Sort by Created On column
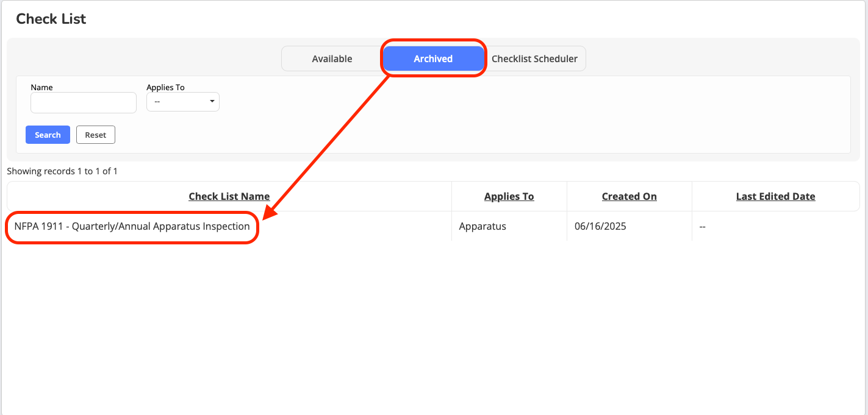The height and width of the screenshot is (415, 868). pos(629,196)
